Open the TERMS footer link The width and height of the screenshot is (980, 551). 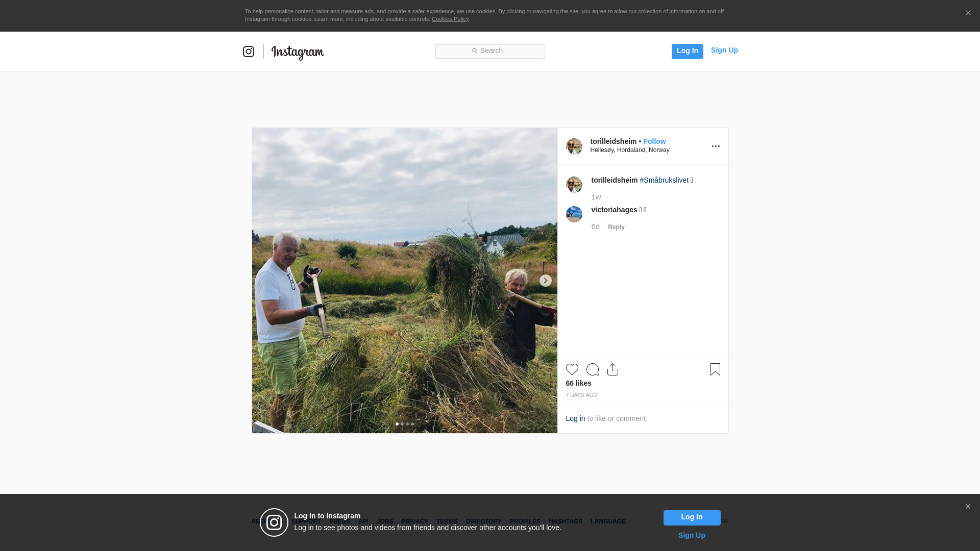point(447,521)
